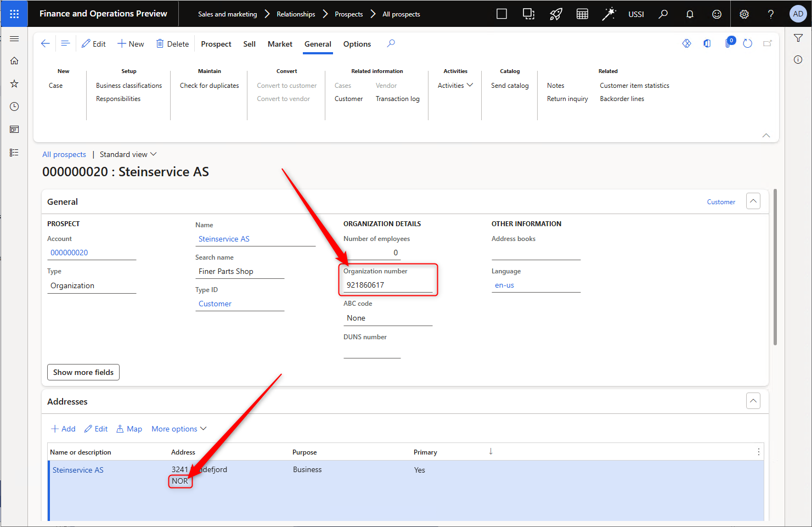812x527 pixels.
Task: Open the Options tab
Action: 357,44
